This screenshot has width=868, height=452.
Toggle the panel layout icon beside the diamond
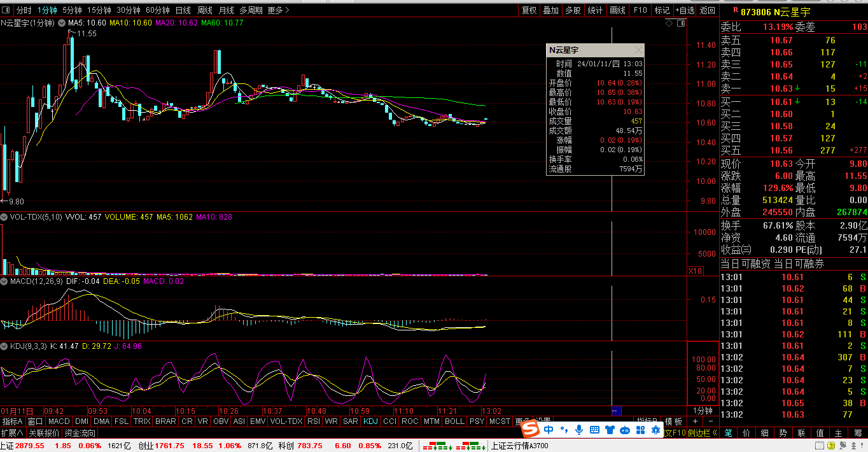[681, 23]
